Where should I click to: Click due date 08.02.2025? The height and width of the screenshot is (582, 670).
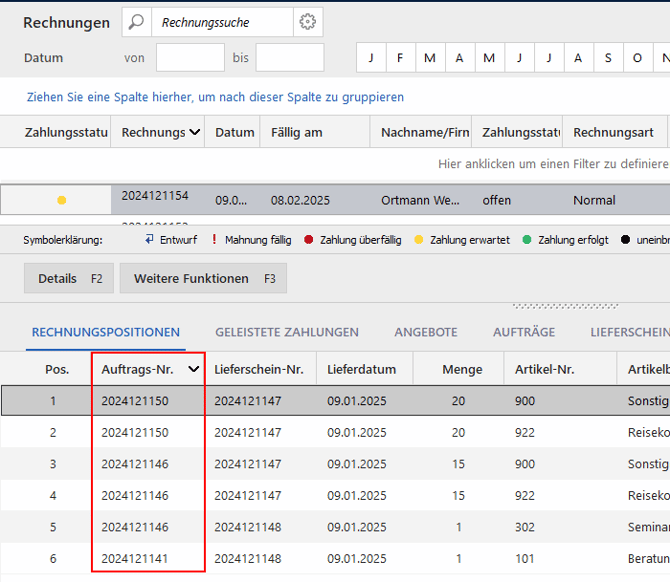click(300, 200)
